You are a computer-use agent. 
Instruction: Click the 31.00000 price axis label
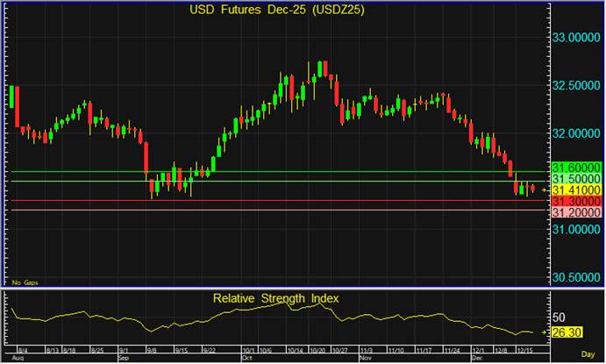pos(576,230)
